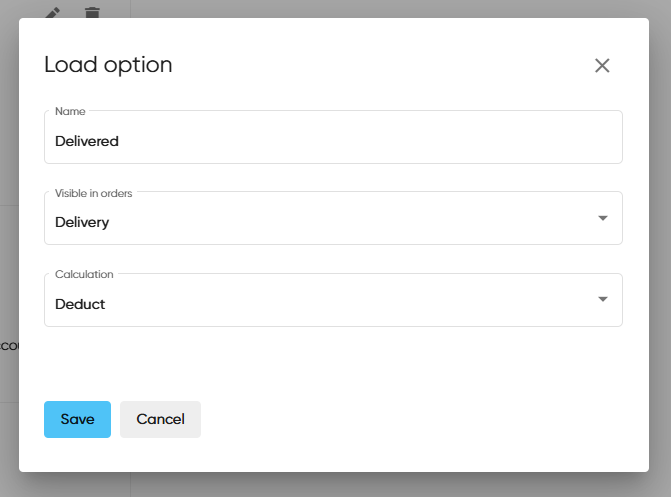Click the caret arrow in Calculation field

[602, 299]
